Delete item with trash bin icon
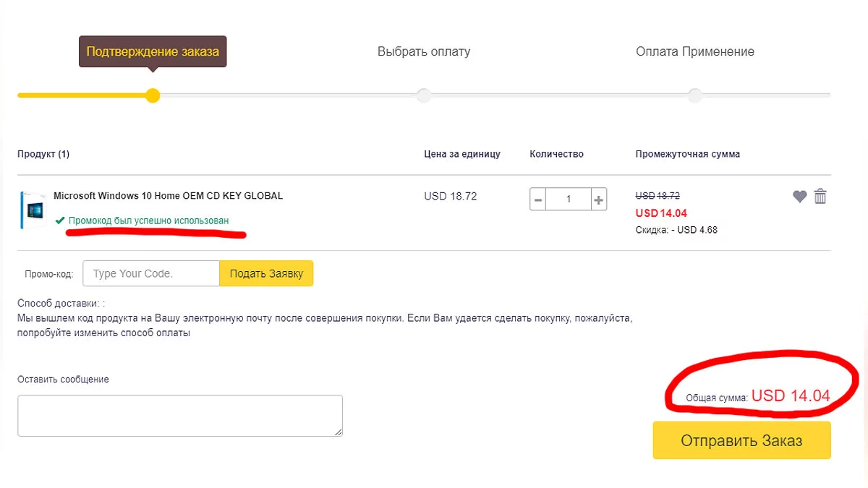 pyautogui.click(x=820, y=196)
